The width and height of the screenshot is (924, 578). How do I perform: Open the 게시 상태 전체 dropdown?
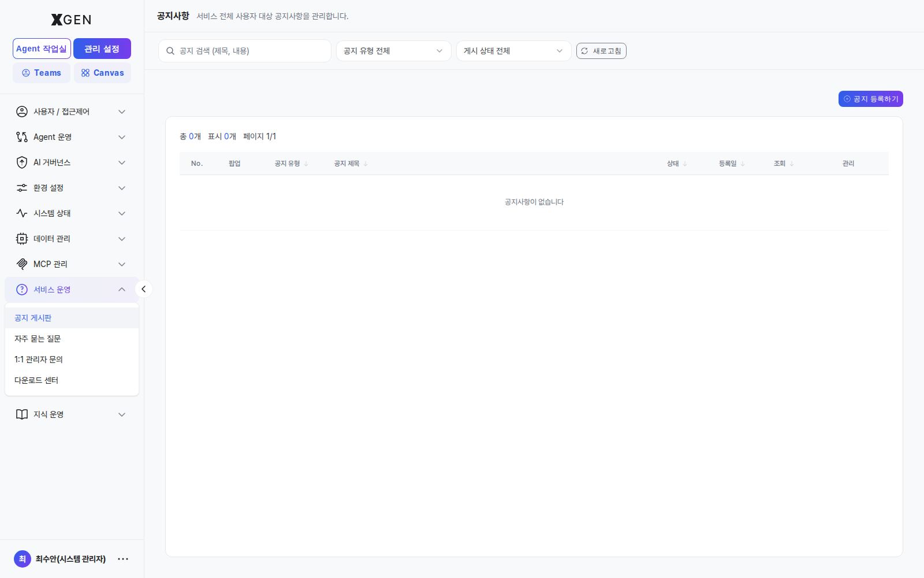click(x=513, y=51)
